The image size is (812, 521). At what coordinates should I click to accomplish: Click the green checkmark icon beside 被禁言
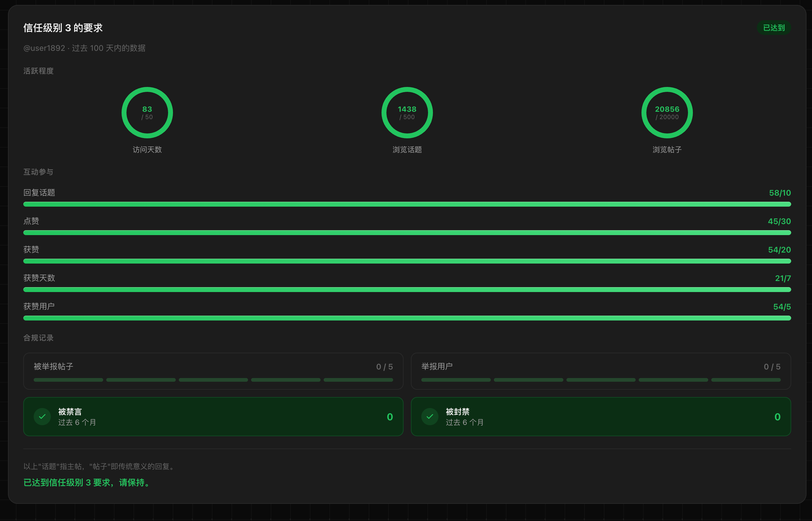tap(42, 416)
